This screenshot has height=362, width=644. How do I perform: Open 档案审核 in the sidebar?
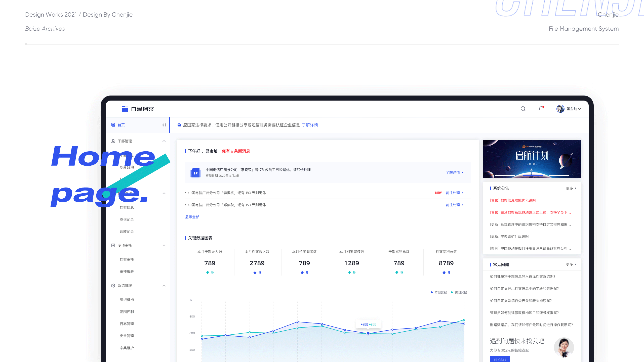[127, 259]
